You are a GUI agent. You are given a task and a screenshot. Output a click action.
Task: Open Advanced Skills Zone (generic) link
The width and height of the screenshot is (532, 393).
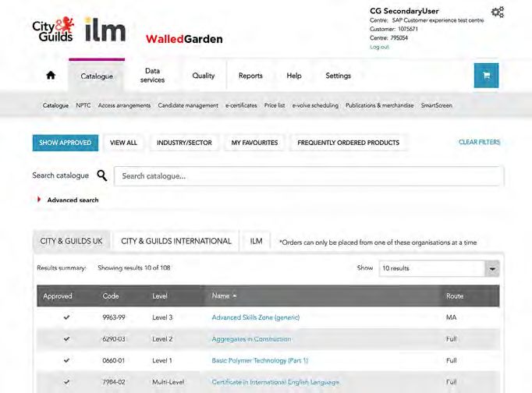click(x=256, y=317)
